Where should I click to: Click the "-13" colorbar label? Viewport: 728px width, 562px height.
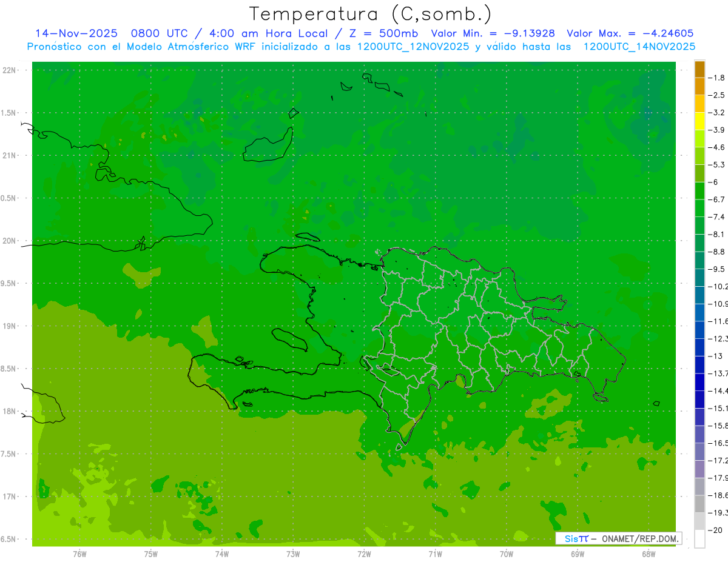click(x=716, y=356)
